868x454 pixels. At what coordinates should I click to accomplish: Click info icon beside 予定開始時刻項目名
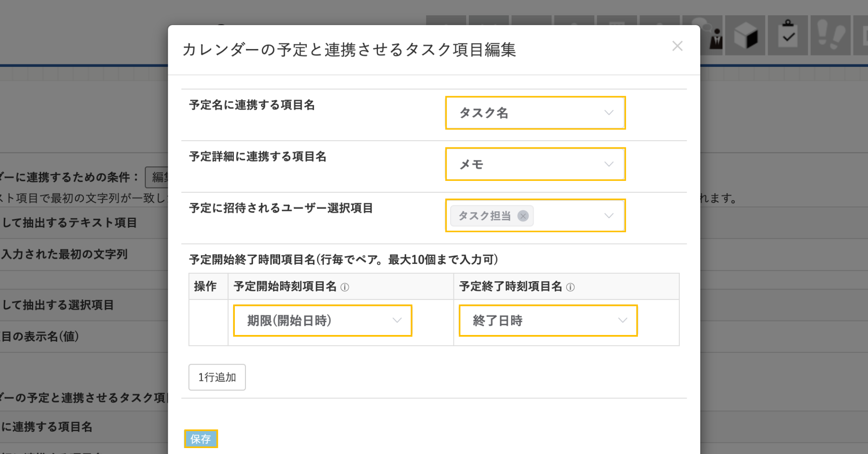tap(345, 287)
